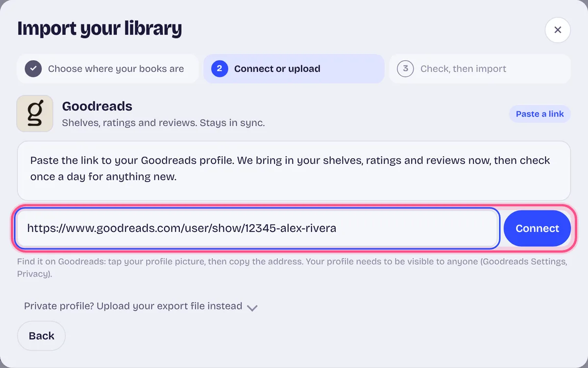Click the 'Goodreads' source title
Screen dimensions: 588x368
(x=97, y=106)
